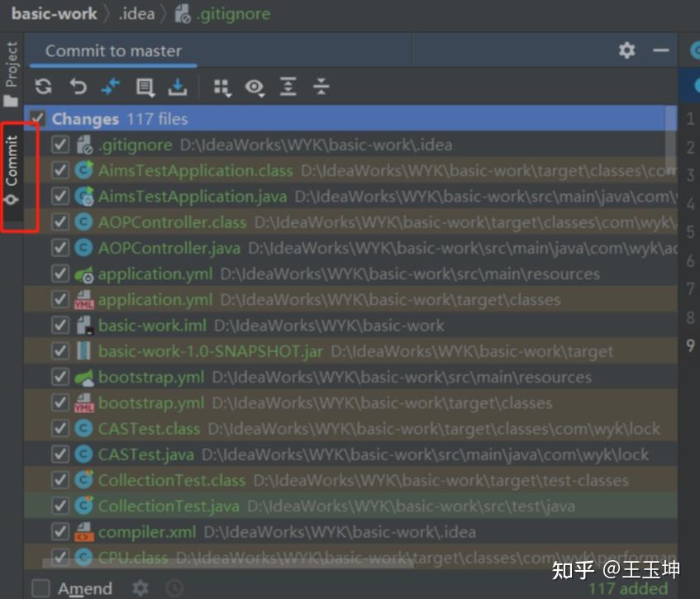Open commit options via the gear icon
The height and width of the screenshot is (599, 700).
click(140, 588)
